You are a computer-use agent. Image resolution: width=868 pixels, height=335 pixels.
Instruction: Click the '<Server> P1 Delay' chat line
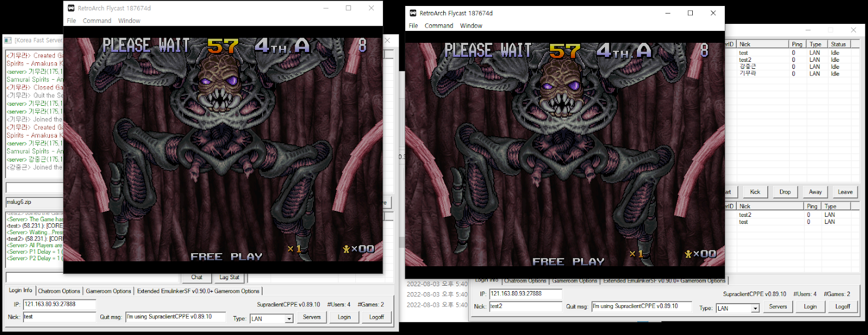[35, 252]
